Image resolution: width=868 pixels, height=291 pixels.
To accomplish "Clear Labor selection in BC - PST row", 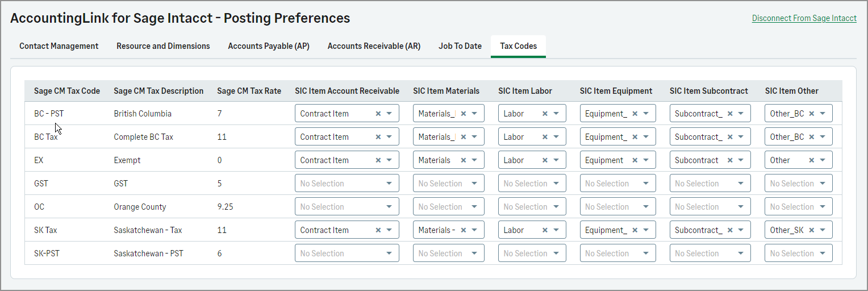I will [545, 114].
